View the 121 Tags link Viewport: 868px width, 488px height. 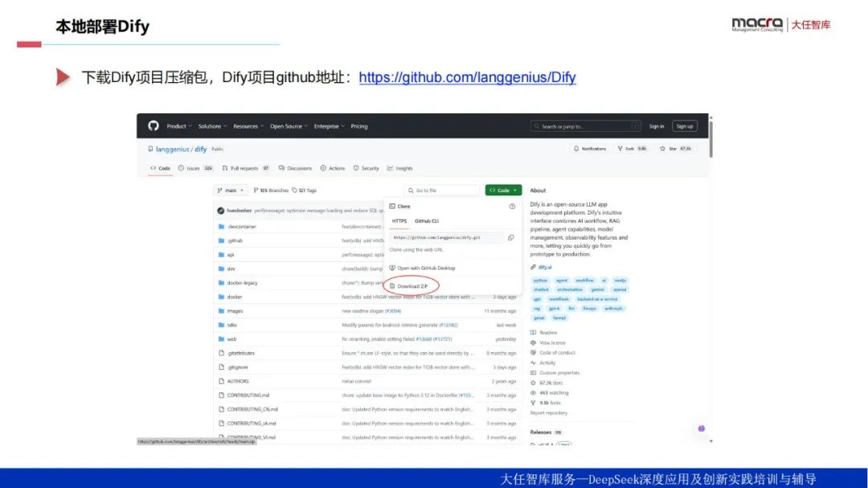pyautogui.click(x=304, y=191)
